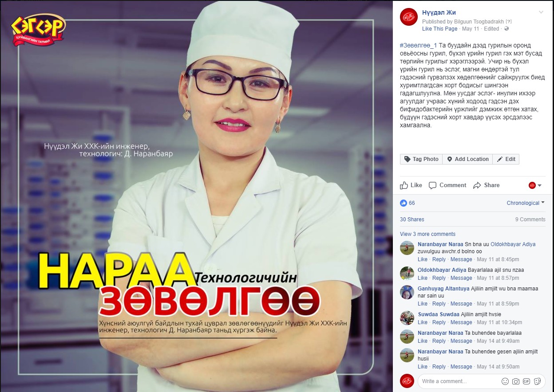Open the GIF picker in comment box
Image resolution: width=554 pixels, height=392 pixels.
[526, 381]
